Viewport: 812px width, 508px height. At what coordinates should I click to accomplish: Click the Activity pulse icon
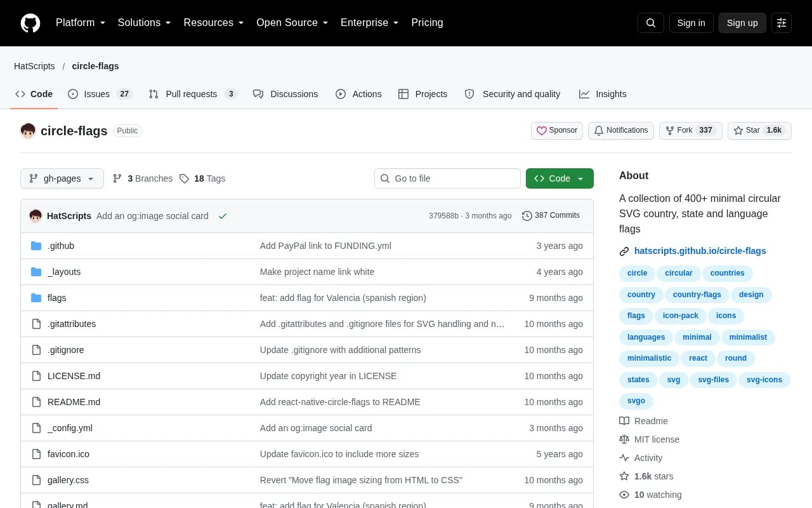click(624, 458)
